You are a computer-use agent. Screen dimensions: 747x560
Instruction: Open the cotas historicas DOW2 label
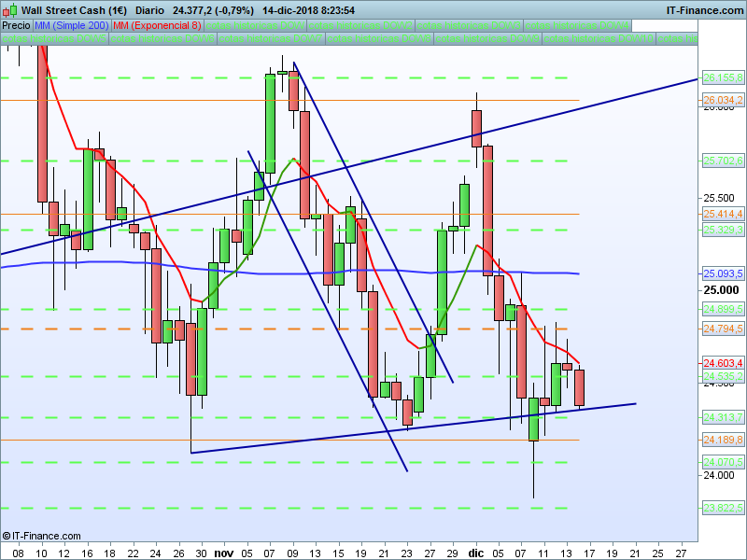[x=360, y=25]
